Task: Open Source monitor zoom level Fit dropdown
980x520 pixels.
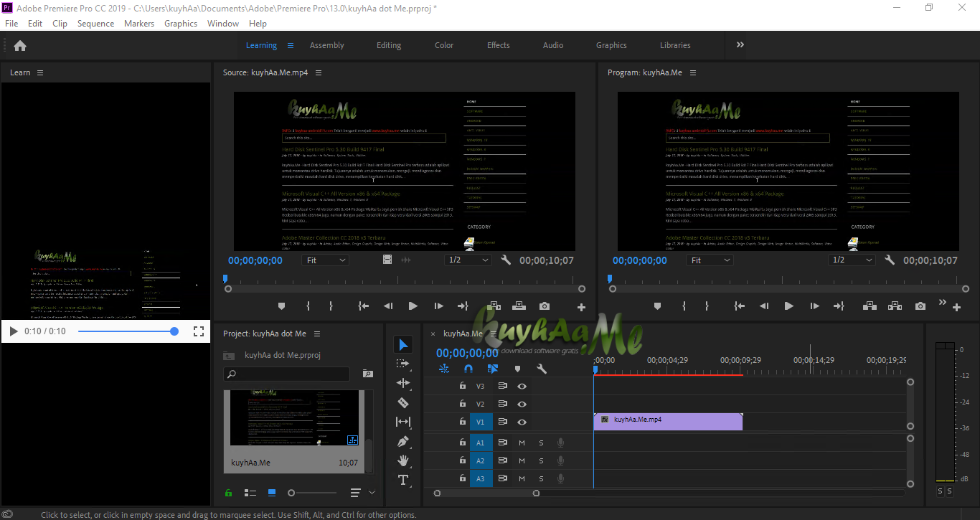Action: click(325, 260)
